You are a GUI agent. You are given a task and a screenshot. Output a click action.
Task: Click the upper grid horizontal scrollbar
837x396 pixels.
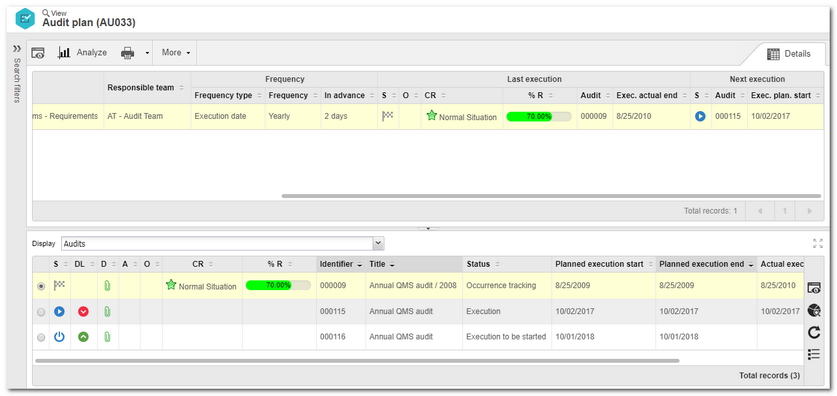(551, 196)
